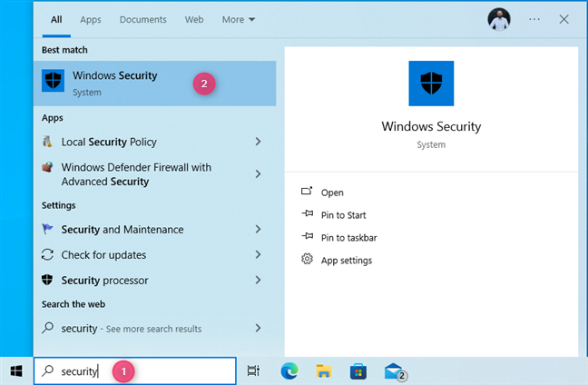The height and width of the screenshot is (385, 588).
Task: Expand Security and Maintenance arrow
Action: pyautogui.click(x=259, y=230)
